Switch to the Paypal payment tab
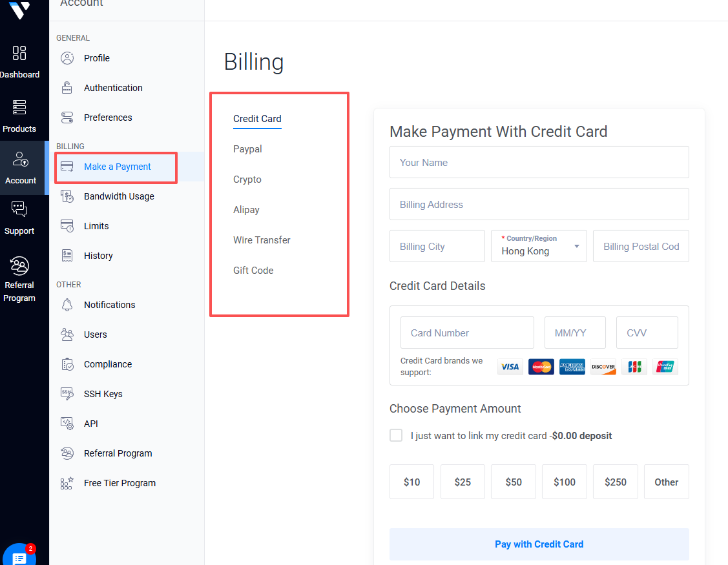Screen dimensions: 728x565 (247, 149)
